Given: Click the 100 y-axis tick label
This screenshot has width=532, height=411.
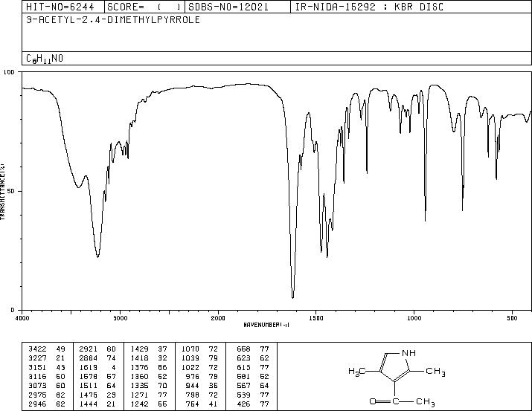Looking at the screenshot, I should point(10,72).
